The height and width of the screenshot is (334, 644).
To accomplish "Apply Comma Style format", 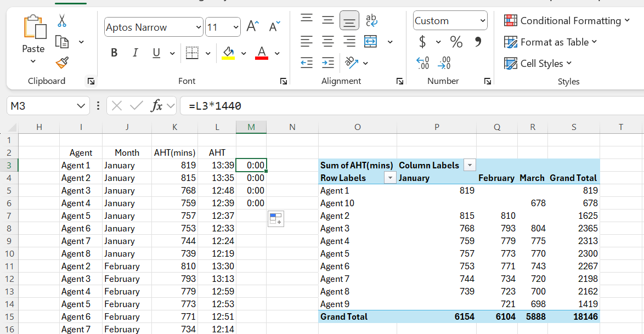I will (478, 42).
